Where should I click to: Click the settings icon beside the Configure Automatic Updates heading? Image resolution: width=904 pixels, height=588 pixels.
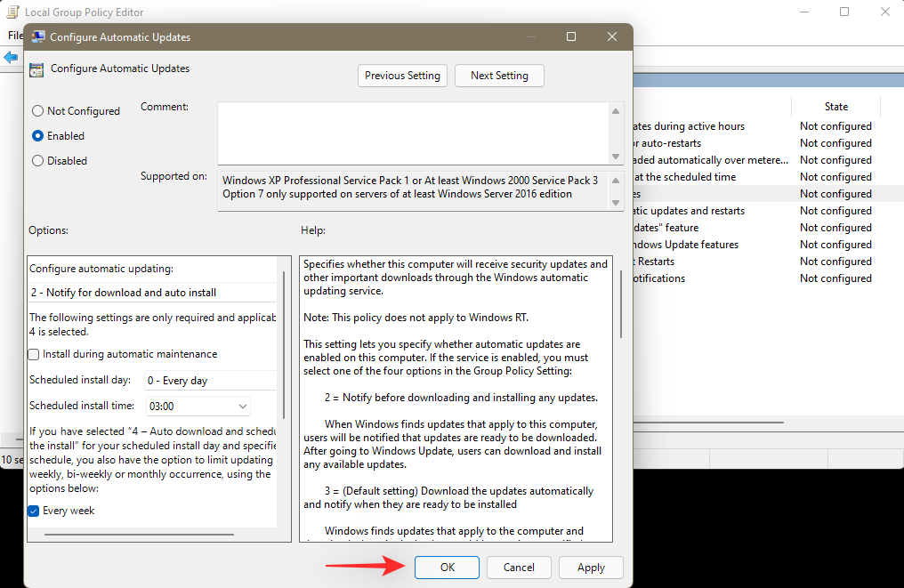tap(37, 69)
